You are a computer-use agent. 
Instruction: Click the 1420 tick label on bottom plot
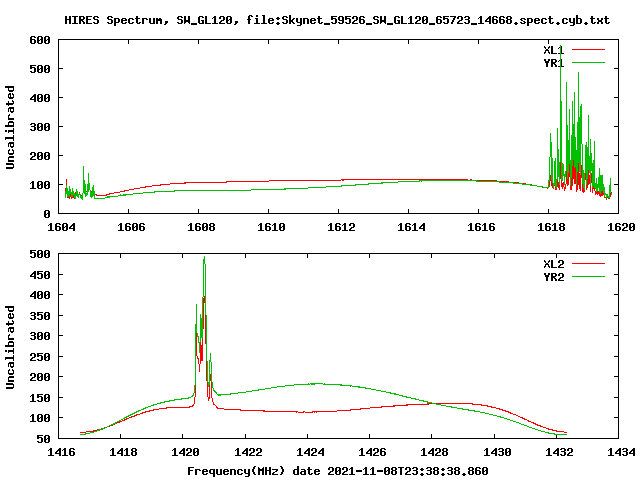(x=186, y=452)
